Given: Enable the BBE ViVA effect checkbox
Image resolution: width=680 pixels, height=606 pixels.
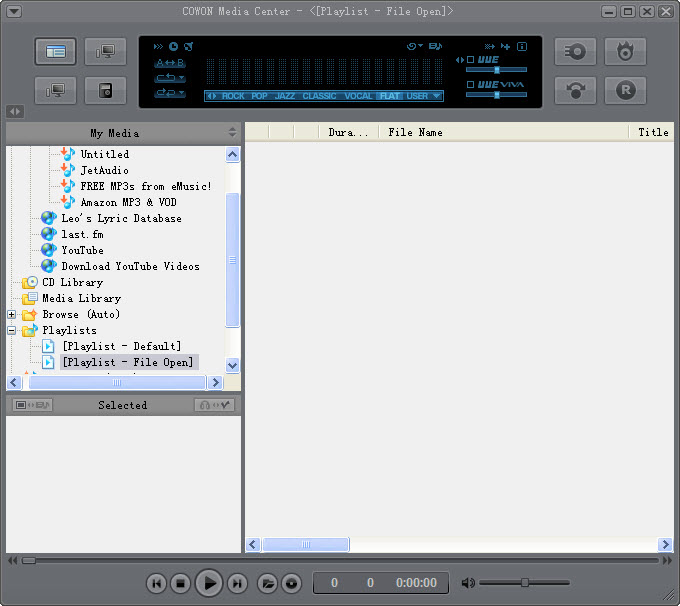Looking at the screenshot, I should click(x=471, y=85).
